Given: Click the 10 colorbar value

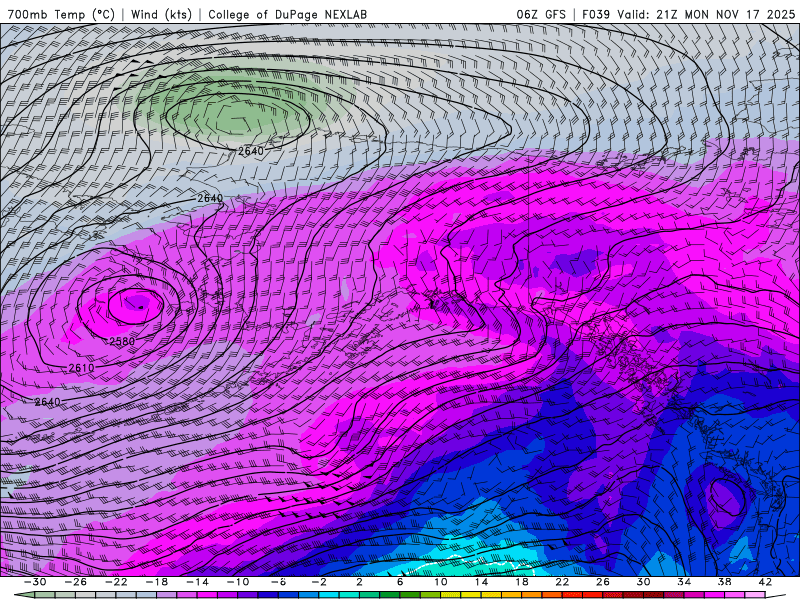Looking at the screenshot, I should pyautogui.click(x=441, y=582).
